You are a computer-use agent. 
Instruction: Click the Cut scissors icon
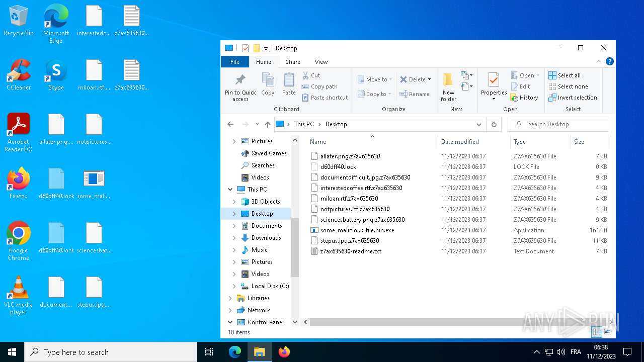[x=305, y=75]
